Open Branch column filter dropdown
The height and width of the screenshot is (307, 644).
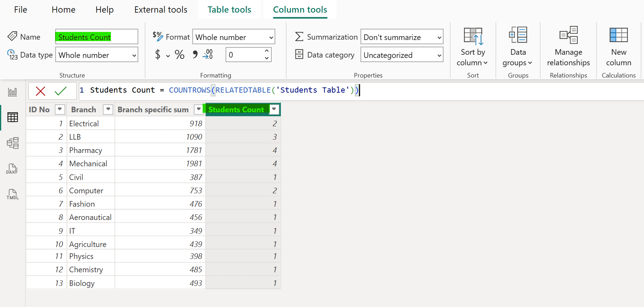pyautogui.click(x=108, y=109)
